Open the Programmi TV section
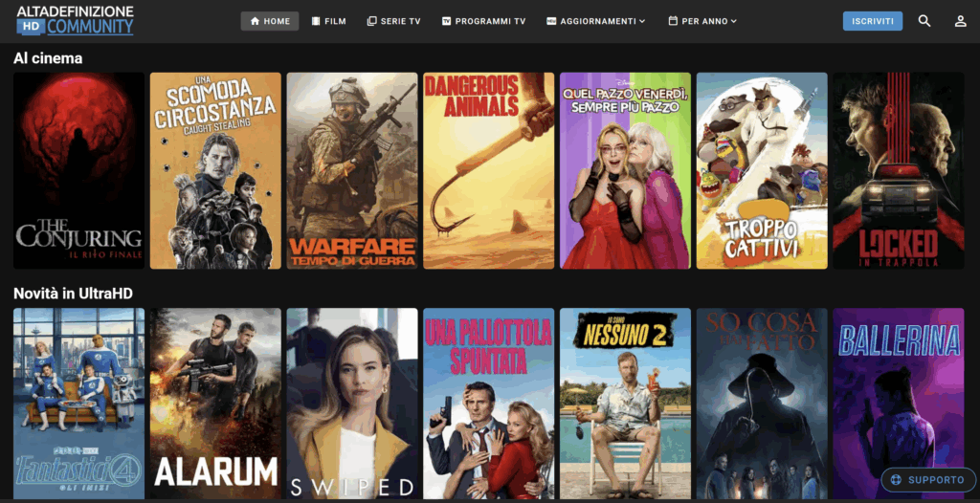 (483, 21)
